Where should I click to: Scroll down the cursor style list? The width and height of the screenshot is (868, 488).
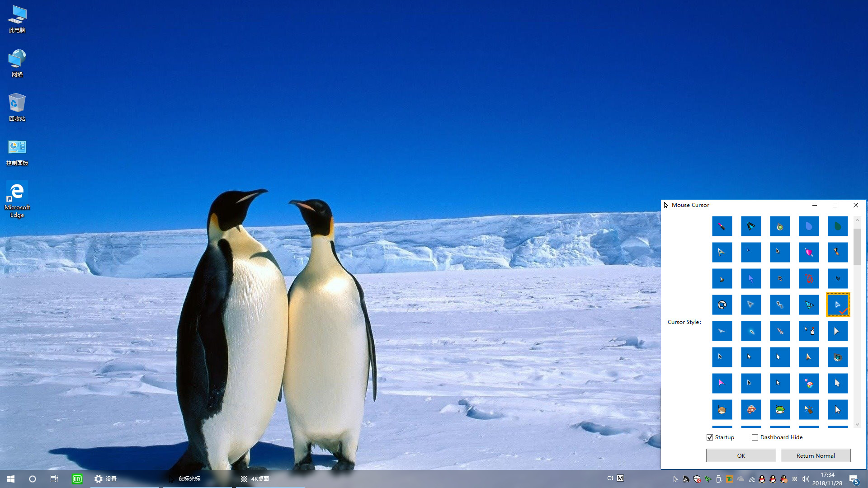pyautogui.click(x=857, y=425)
